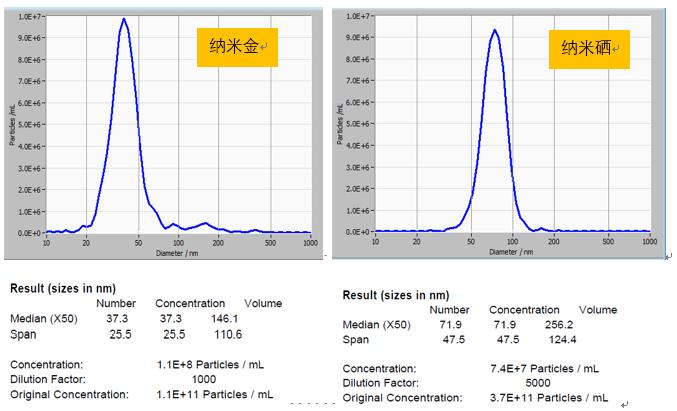This screenshot has height=411, width=677.
Task: Click the right 'Result (sizes in nm)' heading
Action: click(x=396, y=295)
